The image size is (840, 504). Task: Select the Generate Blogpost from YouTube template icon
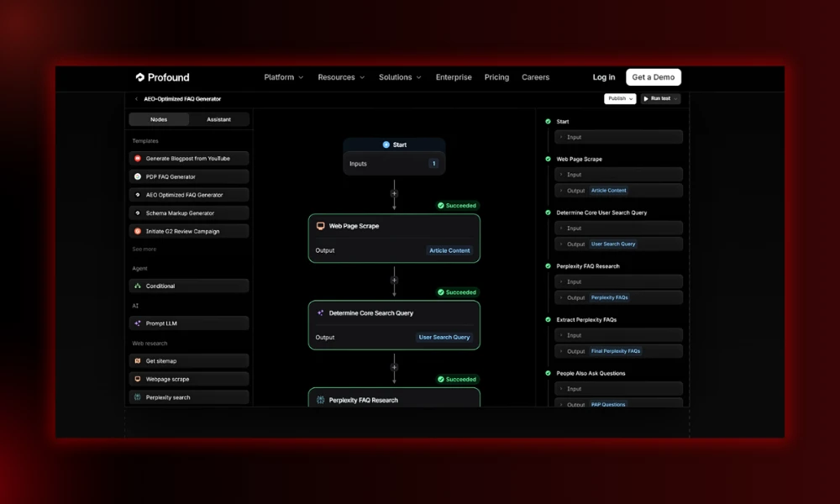[x=138, y=159]
